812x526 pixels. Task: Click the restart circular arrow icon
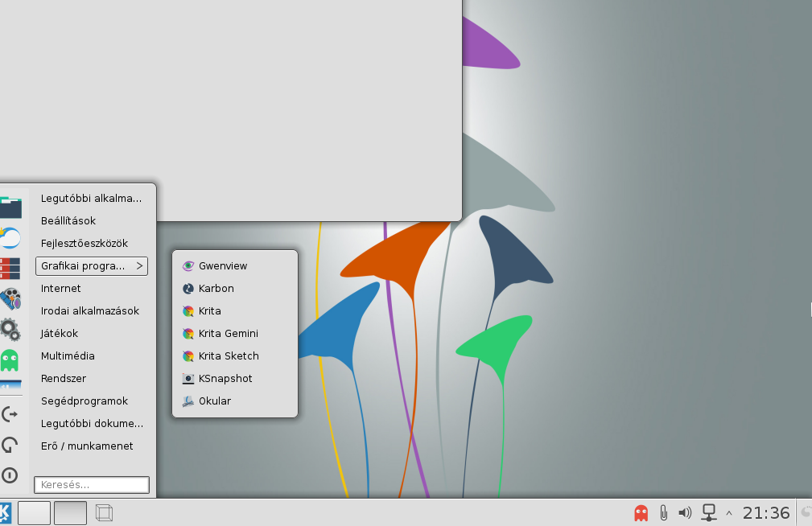pos(10,445)
